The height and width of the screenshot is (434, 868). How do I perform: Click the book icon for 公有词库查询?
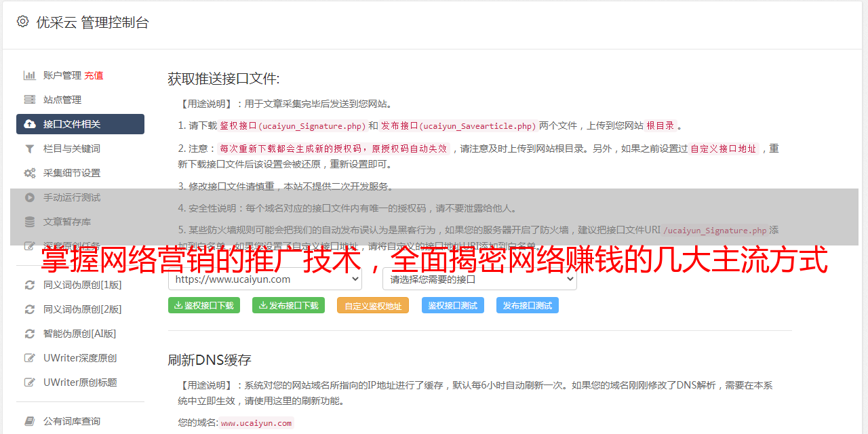(x=30, y=421)
